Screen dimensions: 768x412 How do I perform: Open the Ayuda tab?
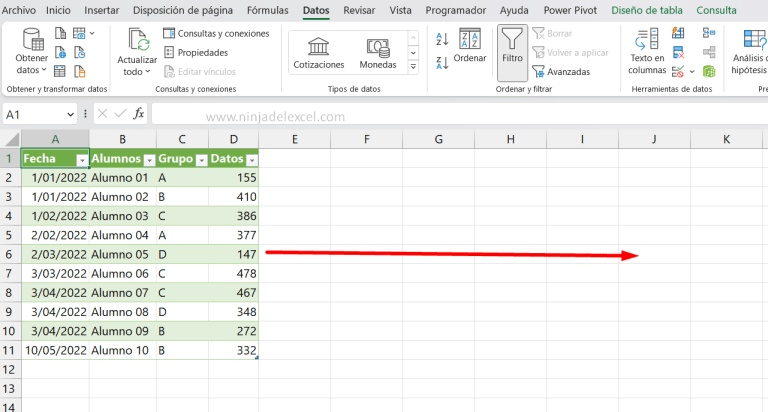(514, 10)
